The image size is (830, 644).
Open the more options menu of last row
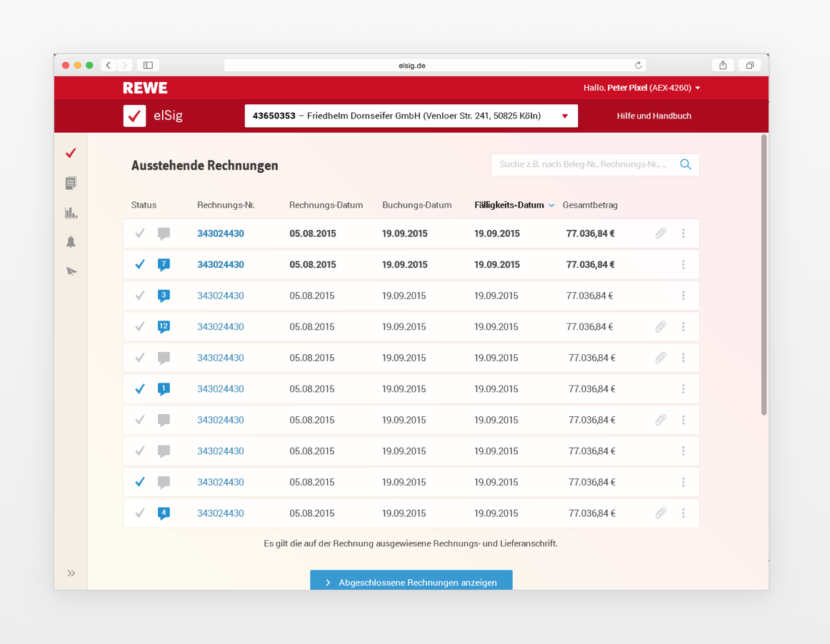(x=684, y=513)
